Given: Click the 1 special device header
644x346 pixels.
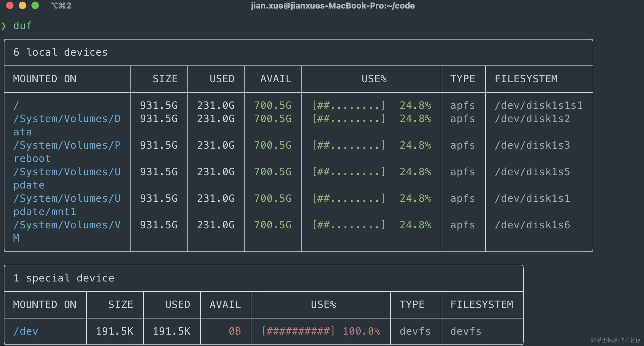Looking at the screenshot, I should click(64, 278).
